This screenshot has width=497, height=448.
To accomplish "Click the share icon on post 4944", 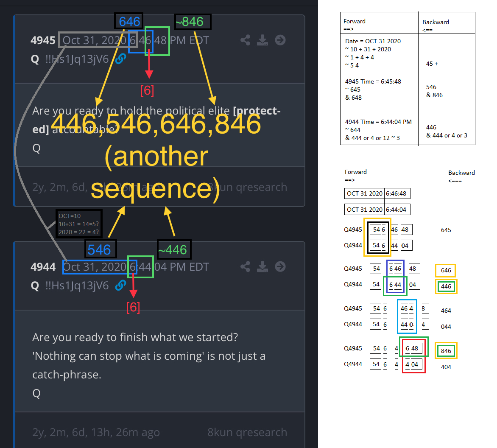I will (246, 267).
